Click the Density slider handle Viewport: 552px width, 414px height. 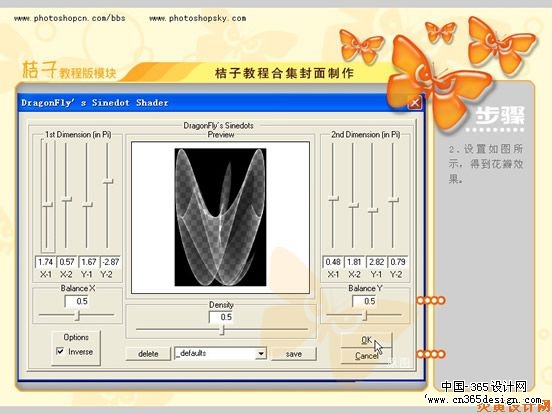(x=222, y=330)
